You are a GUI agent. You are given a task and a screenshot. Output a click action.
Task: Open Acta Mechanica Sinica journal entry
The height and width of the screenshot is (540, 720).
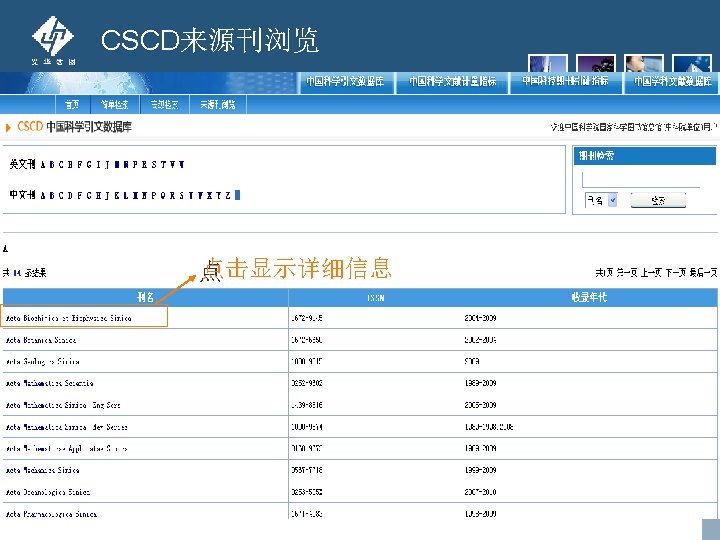click(x=43, y=470)
